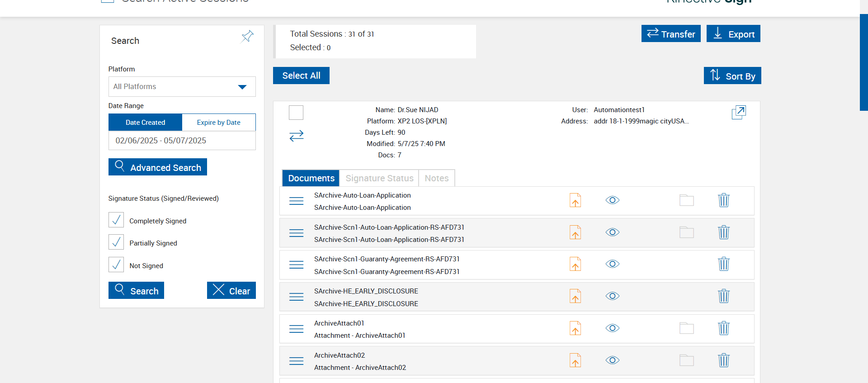The width and height of the screenshot is (868, 383).
Task: Delete SArchive-HE_EARLY_DISCLOSURE with trash icon
Action: point(723,296)
